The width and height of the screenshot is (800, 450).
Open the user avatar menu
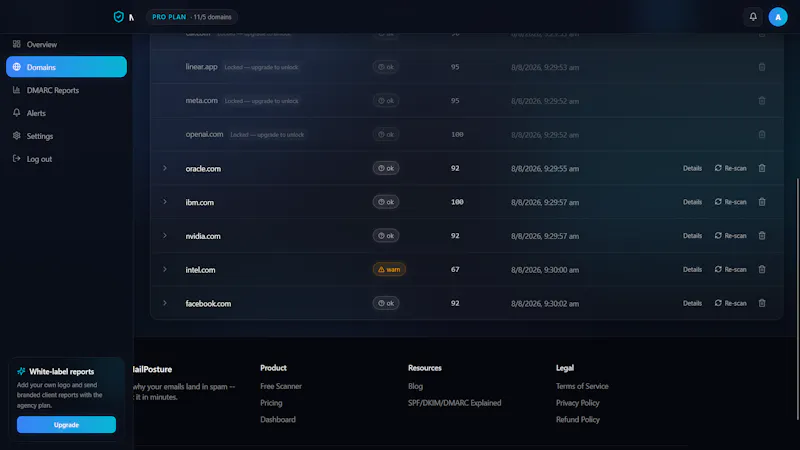[x=778, y=17]
